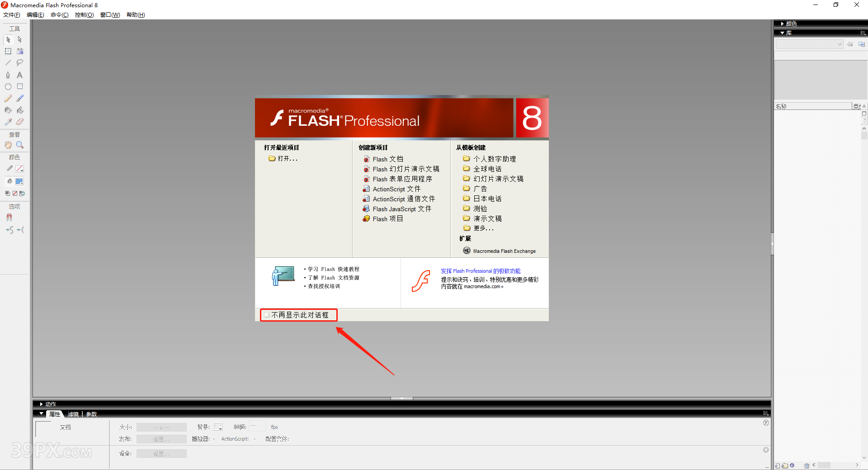Activate the Zoom magnifier tool
This screenshot has width=868, height=470.
20,145
